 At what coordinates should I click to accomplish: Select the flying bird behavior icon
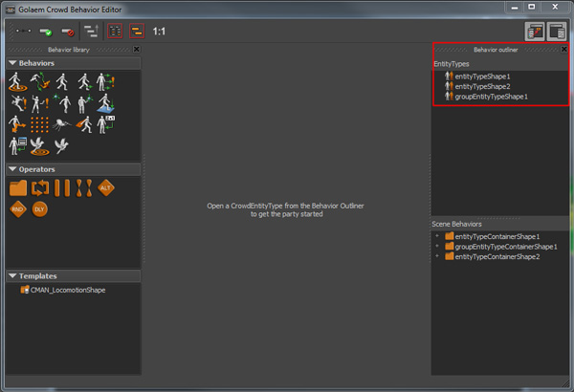(x=61, y=145)
